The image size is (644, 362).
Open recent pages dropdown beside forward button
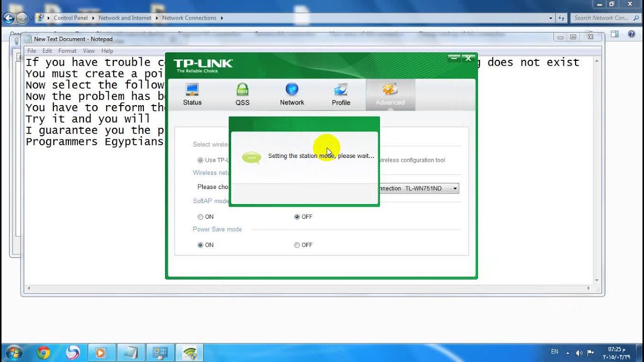click(31, 18)
